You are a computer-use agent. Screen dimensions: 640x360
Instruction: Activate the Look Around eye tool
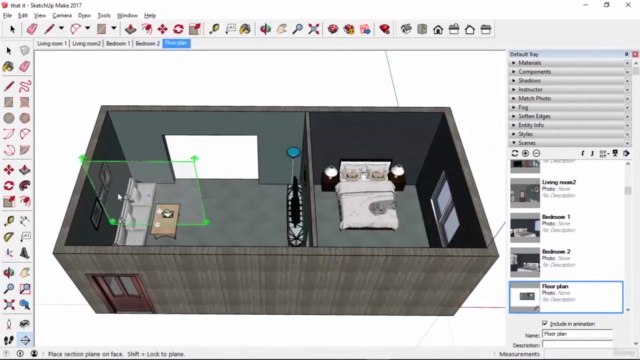pos(25,324)
